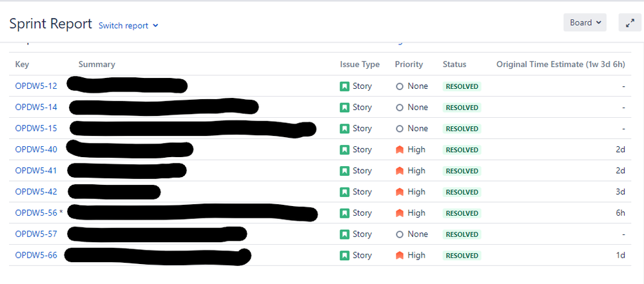The image size is (644, 284).
Task: Open the Board dropdown menu
Action: 585,23
